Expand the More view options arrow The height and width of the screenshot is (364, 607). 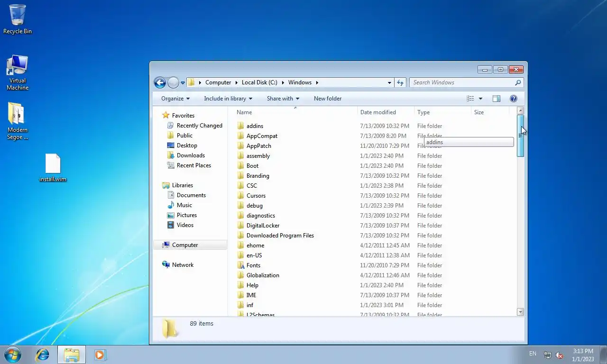[x=480, y=99]
